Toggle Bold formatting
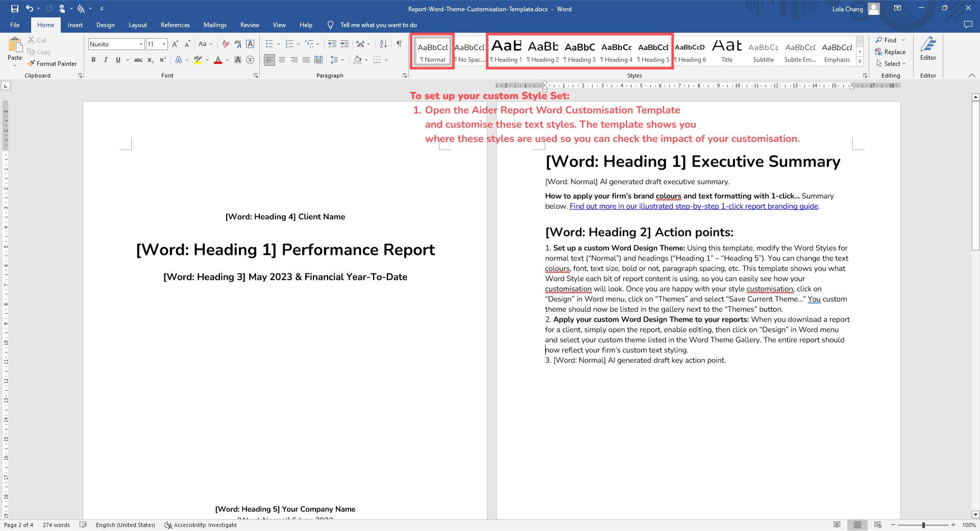 pyautogui.click(x=93, y=60)
